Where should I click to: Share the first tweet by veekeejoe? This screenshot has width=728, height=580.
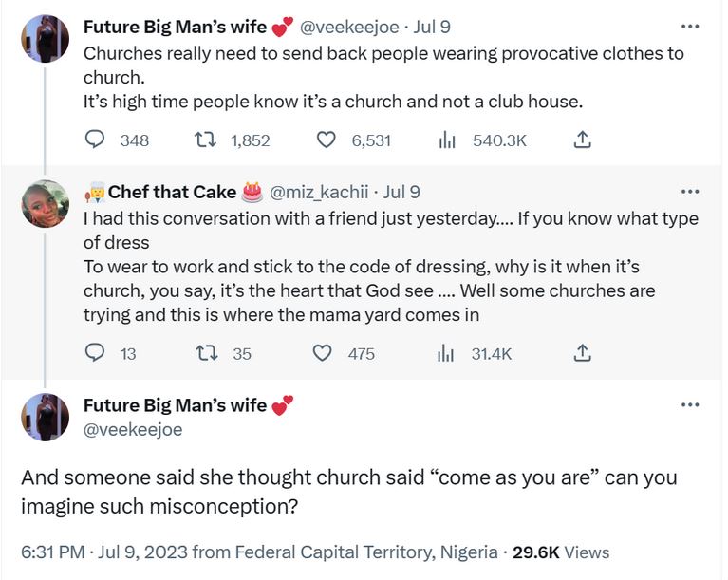click(583, 140)
